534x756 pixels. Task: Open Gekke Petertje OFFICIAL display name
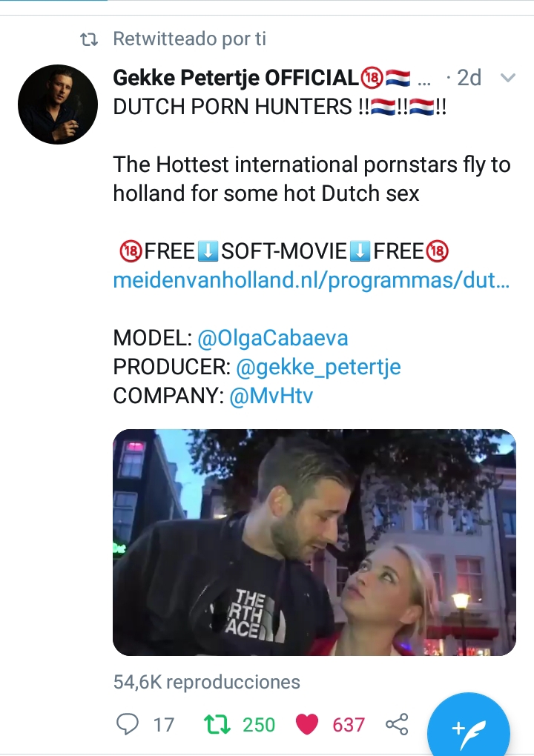tap(236, 78)
